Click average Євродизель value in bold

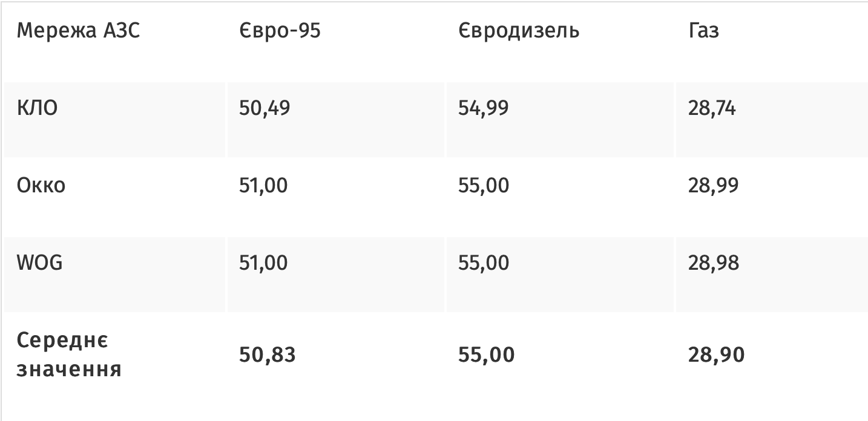pos(486,355)
